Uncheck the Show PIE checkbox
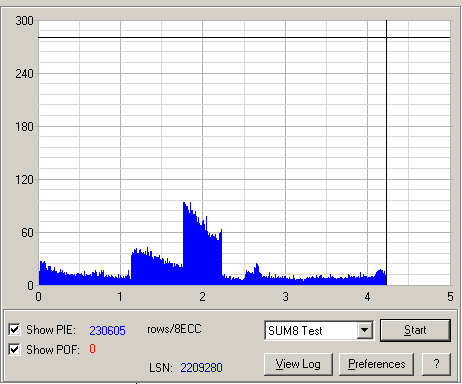 14,329
